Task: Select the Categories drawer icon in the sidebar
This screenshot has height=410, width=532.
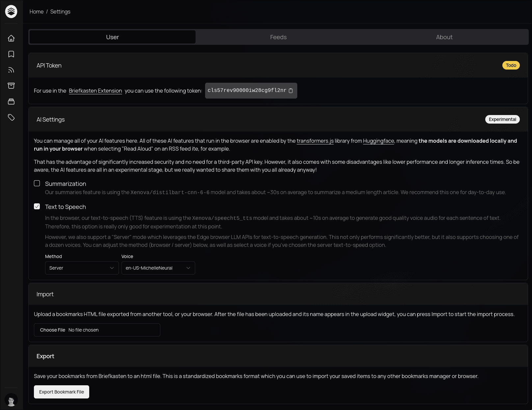Action: 11,101
